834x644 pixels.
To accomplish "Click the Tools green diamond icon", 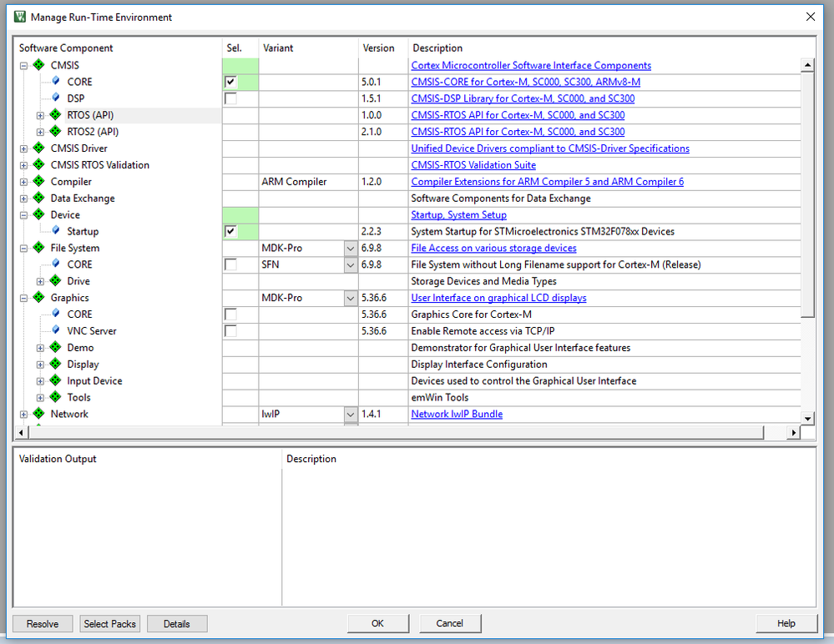I will (x=55, y=397).
